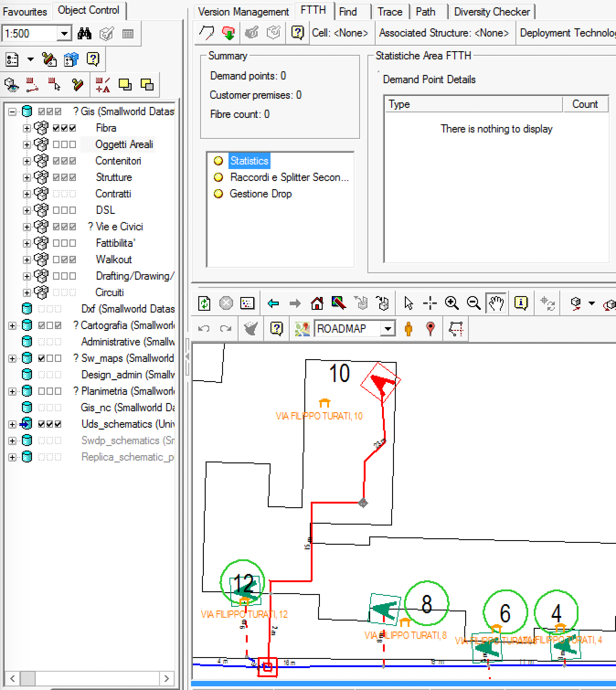Toggle first checkbox of Drafting/Drawing layer
Viewport: 616px width, 690px height.
point(56,276)
